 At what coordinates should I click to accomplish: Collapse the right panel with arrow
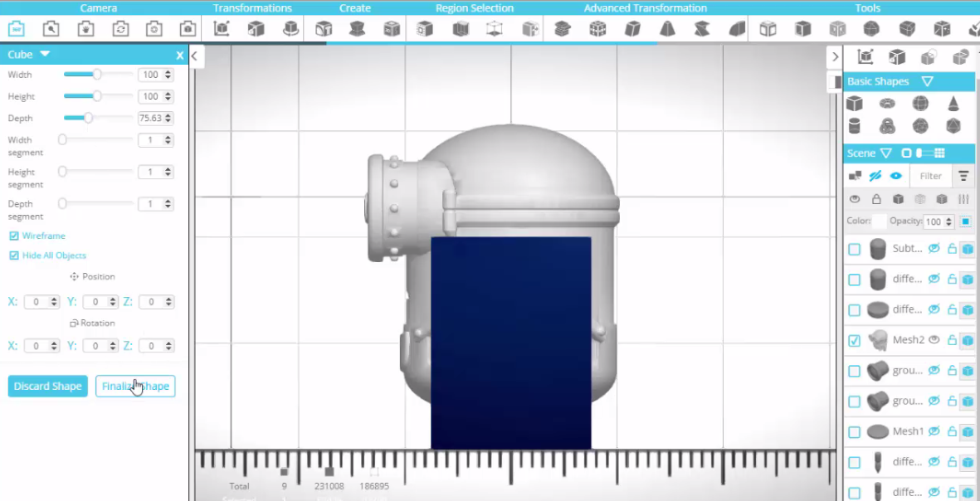pyautogui.click(x=835, y=56)
